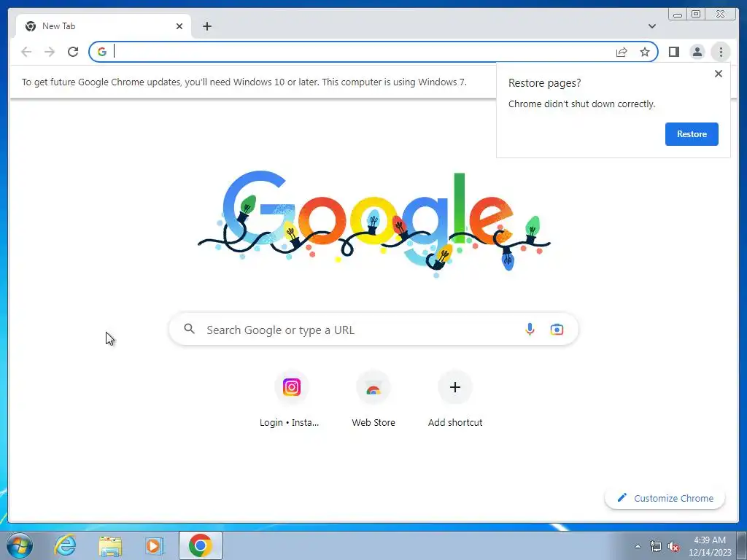Click the Windows 7 update notice text
The image size is (747, 560).
(244, 82)
